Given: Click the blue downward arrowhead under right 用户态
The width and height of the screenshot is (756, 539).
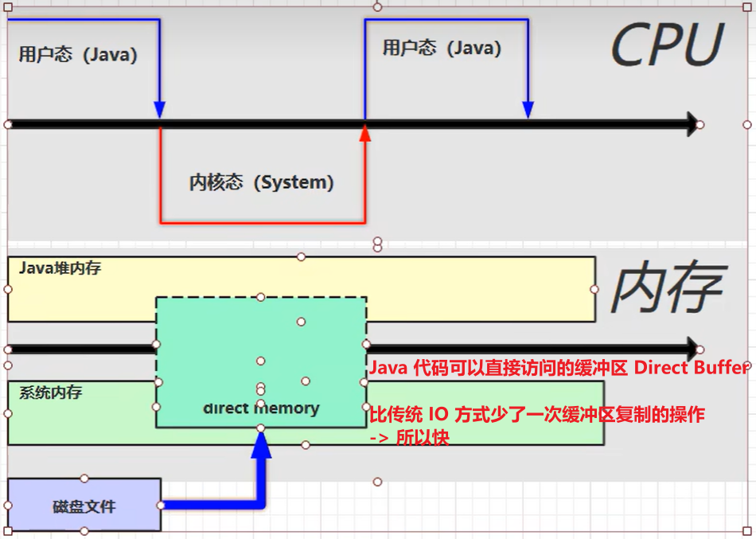Looking at the screenshot, I should (x=528, y=110).
